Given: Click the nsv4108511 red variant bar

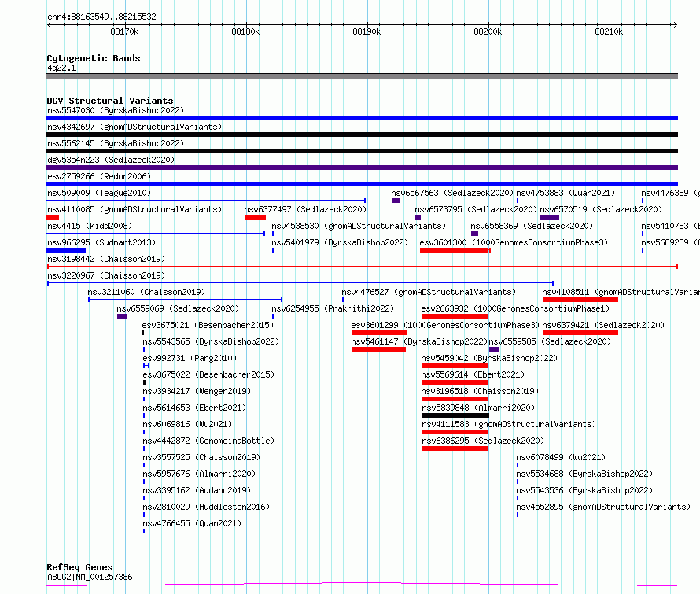Looking at the screenshot, I should [x=580, y=300].
